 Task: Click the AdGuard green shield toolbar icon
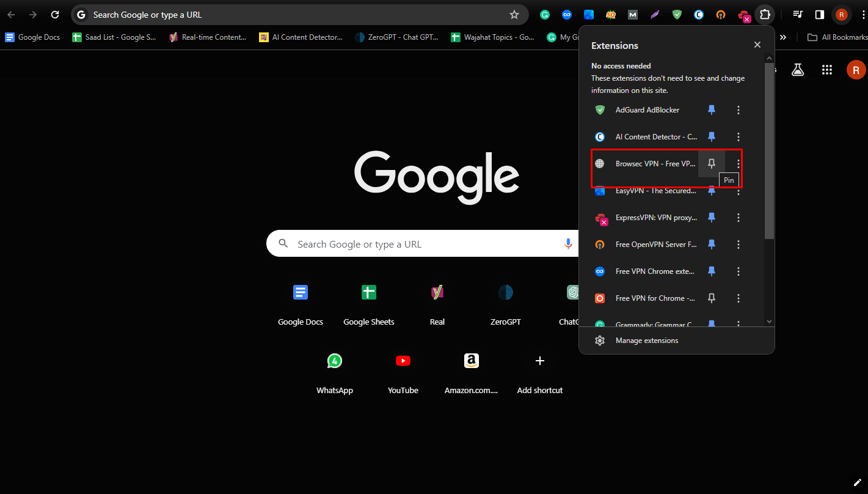(x=677, y=15)
